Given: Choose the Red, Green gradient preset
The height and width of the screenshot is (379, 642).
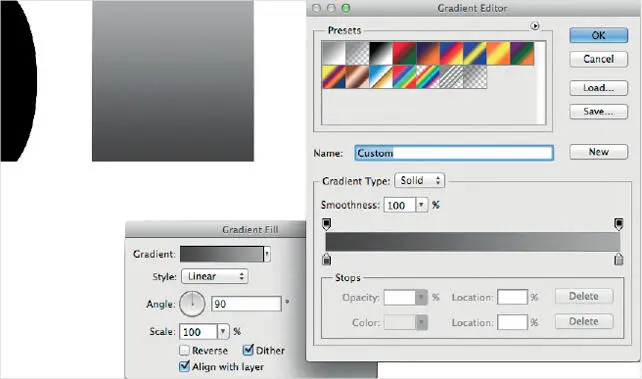Looking at the screenshot, I should pyautogui.click(x=405, y=53).
